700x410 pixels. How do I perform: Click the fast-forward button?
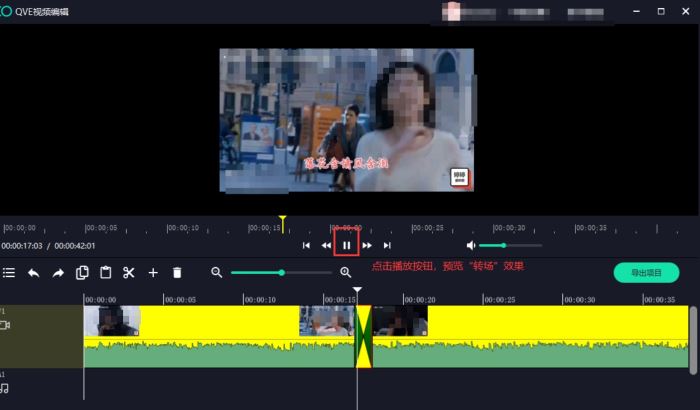[x=367, y=245]
